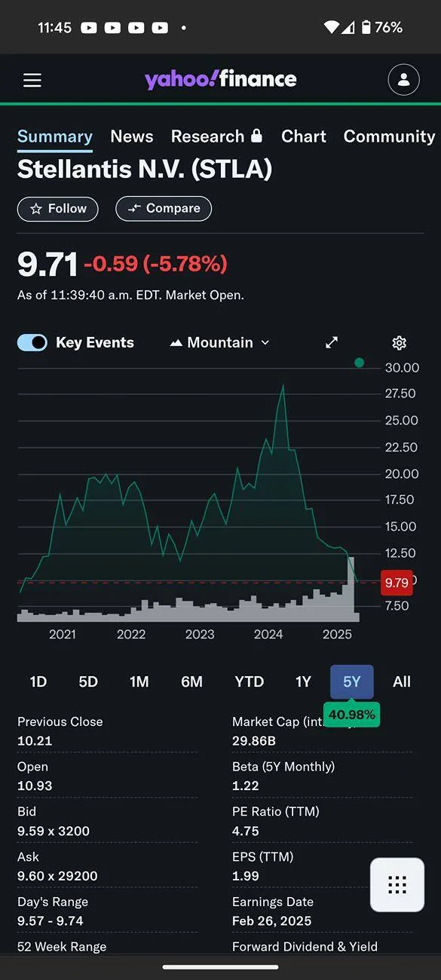441x980 pixels.
Task: Tap the Wi-Fi status icon
Action: tap(332, 27)
